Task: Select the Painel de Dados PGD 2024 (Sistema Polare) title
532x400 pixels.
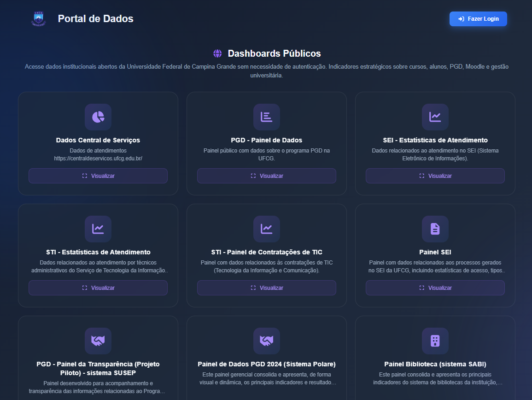Action: [266, 365]
